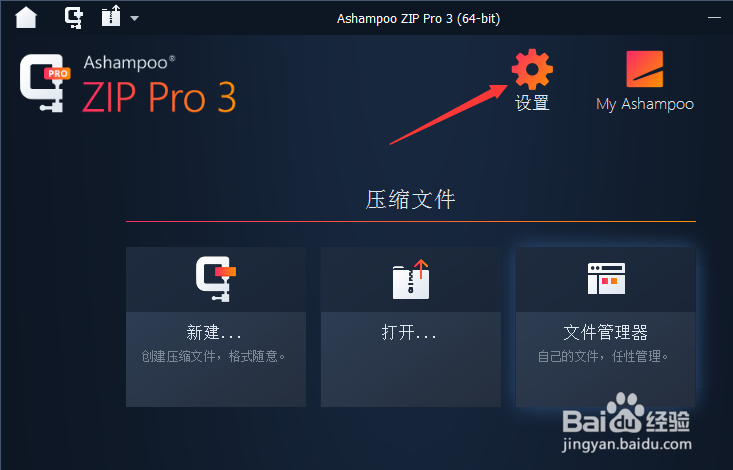Minimize the Ashampoo ZIP Pro window
The height and width of the screenshot is (470, 733).
click(x=714, y=18)
